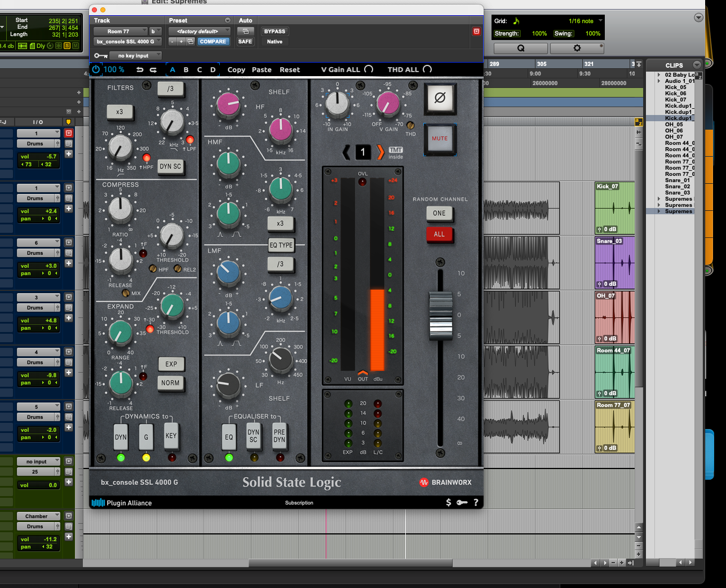The width and height of the screenshot is (726, 588).
Task: Select next TMT channel orange arrow
Action: (380, 152)
